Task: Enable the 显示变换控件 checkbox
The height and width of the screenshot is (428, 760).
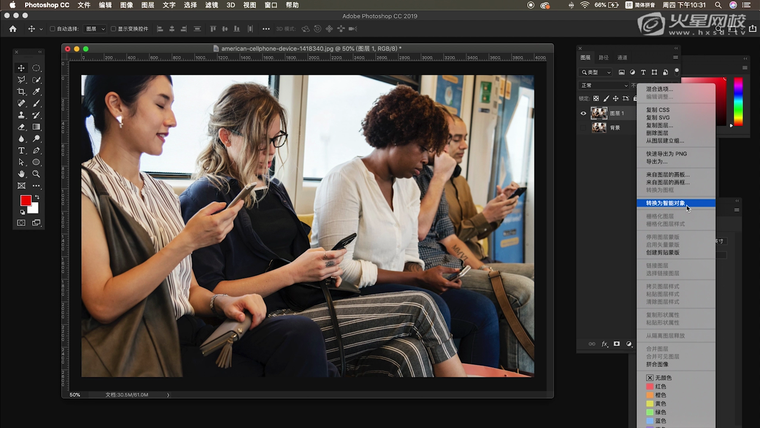Action: pos(114,29)
